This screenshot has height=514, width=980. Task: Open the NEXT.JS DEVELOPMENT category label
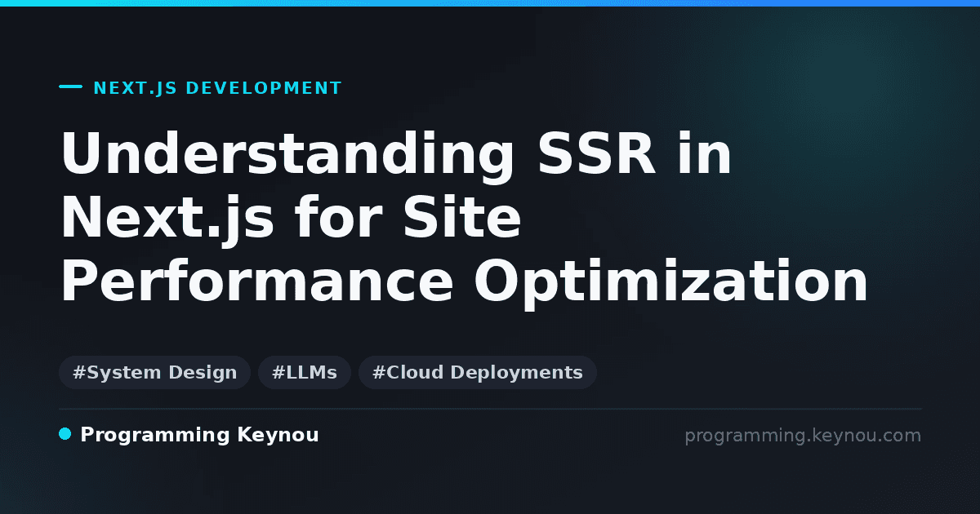point(217,88)
